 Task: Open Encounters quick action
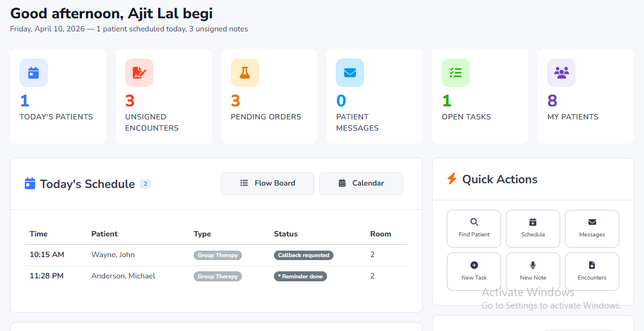click(x=592, y=271)
